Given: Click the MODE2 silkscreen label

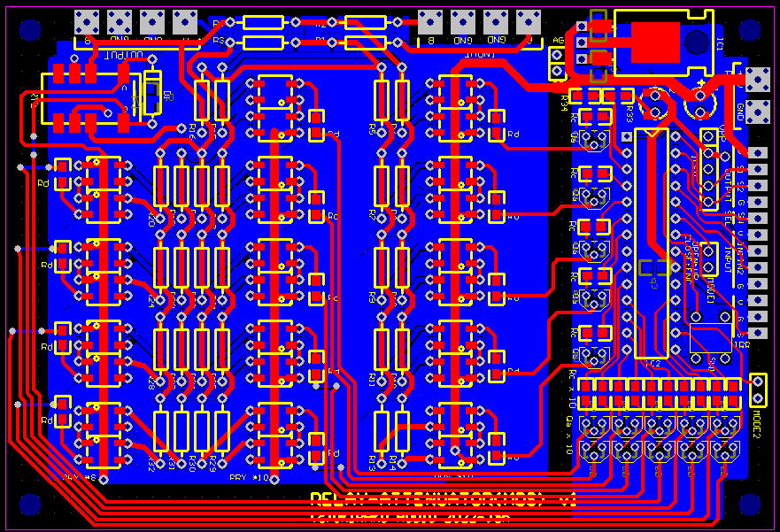Looking at the screenshot, I should (758, 424).
